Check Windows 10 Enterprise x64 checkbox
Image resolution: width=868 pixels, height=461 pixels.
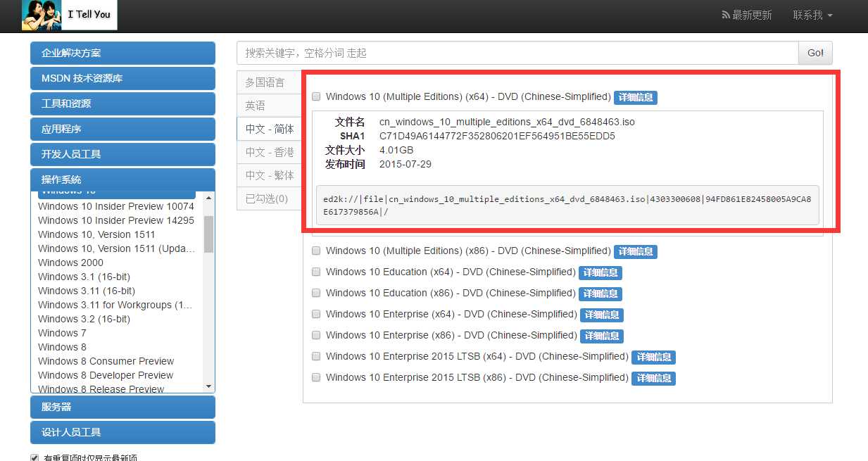(x=316, y=314)
